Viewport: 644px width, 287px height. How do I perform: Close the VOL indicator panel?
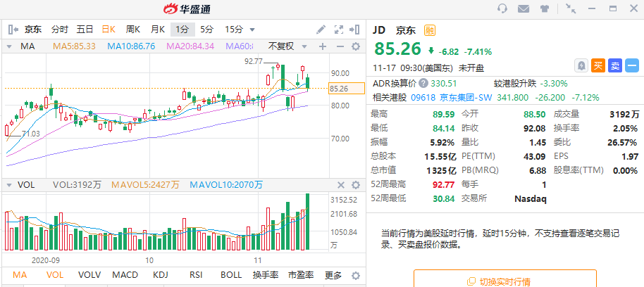(340, 185)
